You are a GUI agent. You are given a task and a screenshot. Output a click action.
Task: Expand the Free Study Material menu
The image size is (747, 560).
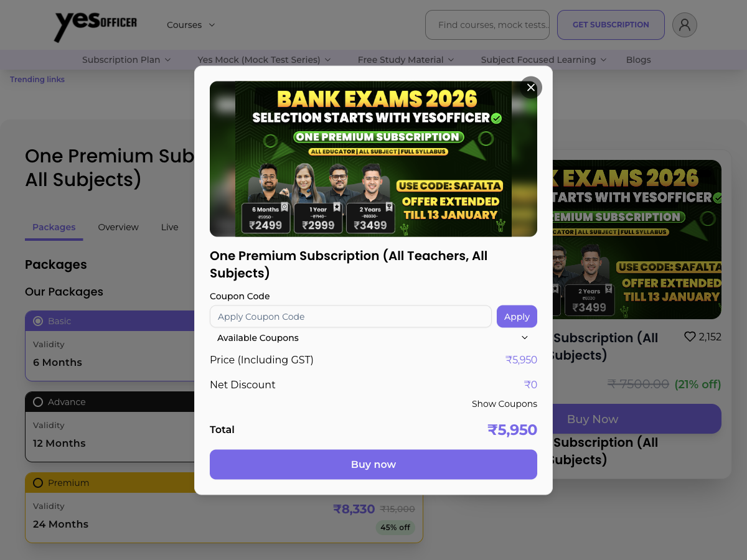pyautogui.click(x=406, y=60)
